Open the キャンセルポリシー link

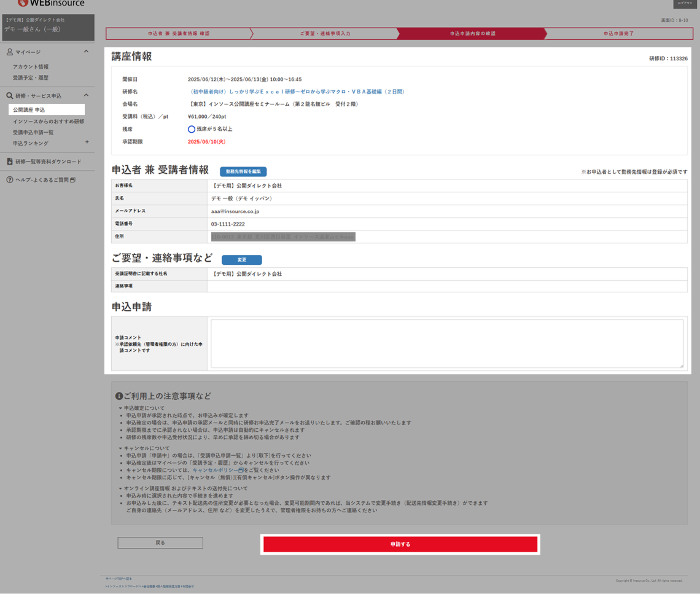click(x=218, y=471)
